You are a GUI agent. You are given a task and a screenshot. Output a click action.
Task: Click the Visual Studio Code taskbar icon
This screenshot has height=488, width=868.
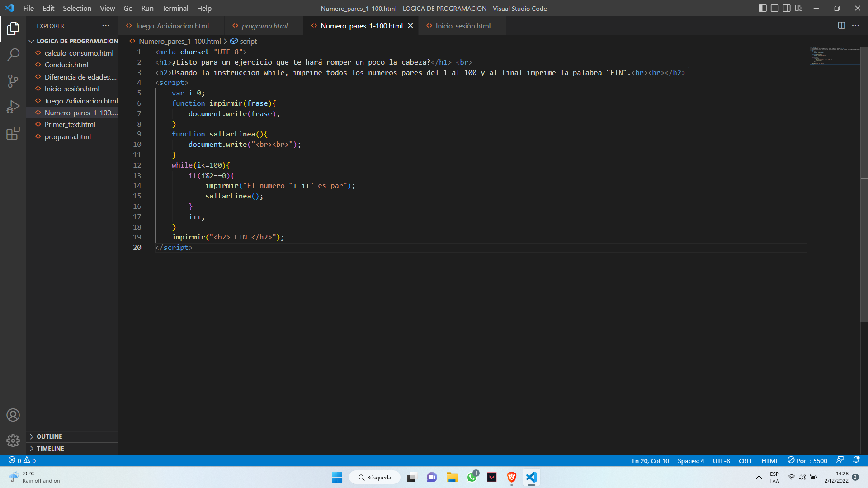(532, 477)
